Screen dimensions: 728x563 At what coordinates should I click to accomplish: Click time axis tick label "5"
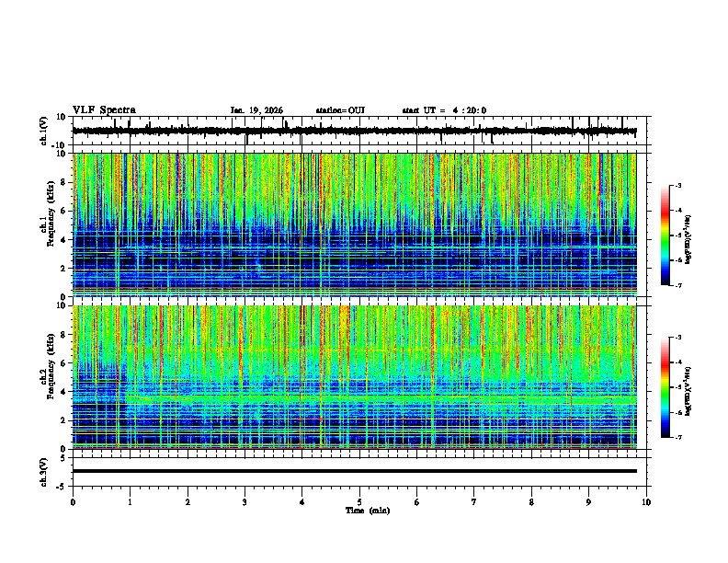click(x=359, y=502)
